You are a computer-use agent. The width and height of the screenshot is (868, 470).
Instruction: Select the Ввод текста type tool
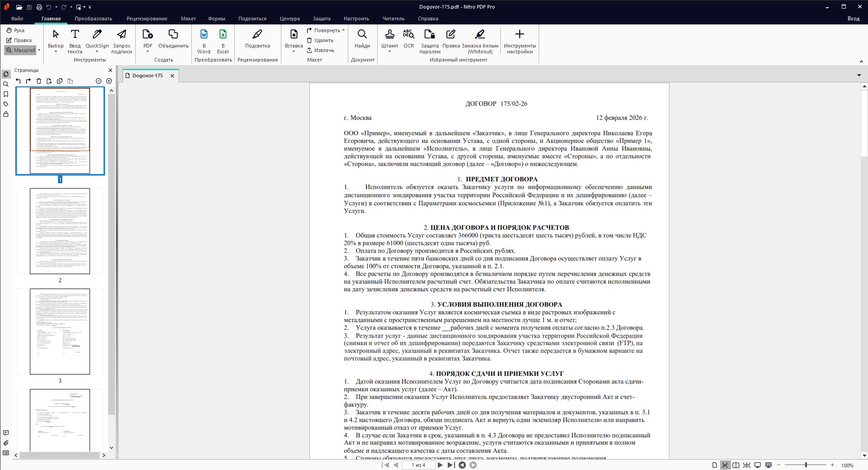pyautogui.click(x=75, y=41)
